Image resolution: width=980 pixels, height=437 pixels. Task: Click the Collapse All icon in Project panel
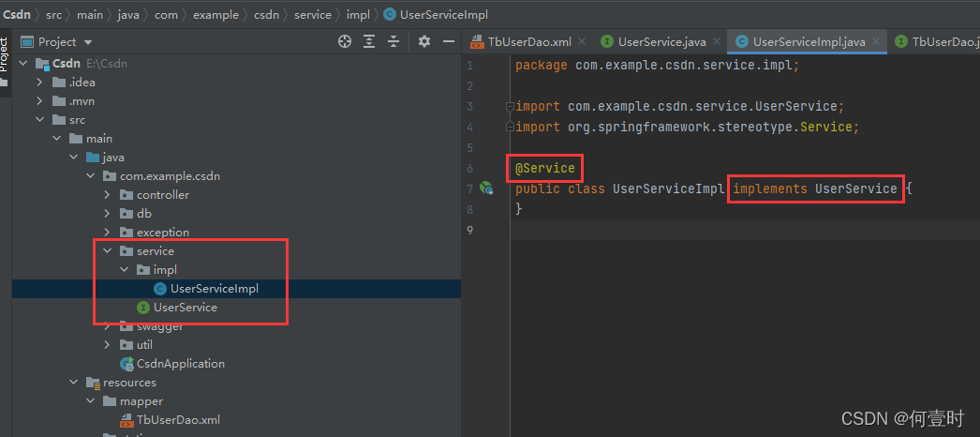tap(393, 42)
